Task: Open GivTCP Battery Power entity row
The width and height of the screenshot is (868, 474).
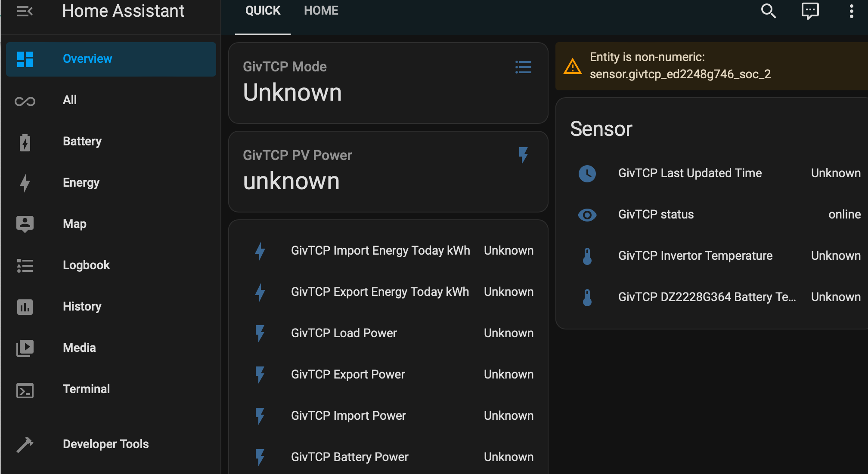Action: 388,457
